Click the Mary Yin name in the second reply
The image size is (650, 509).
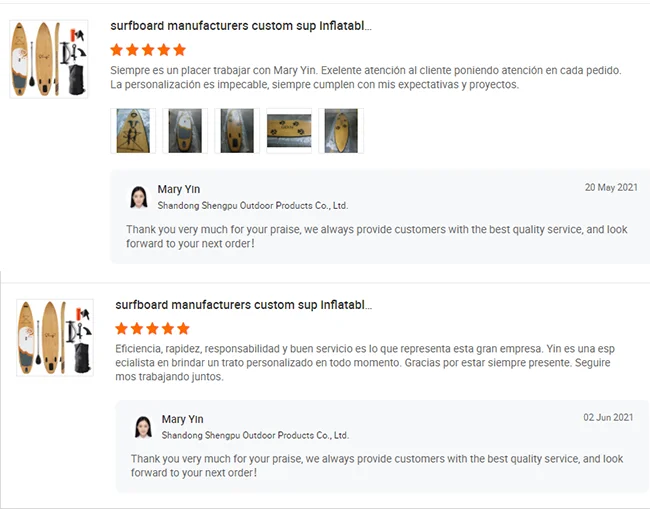tap(182, 419)
